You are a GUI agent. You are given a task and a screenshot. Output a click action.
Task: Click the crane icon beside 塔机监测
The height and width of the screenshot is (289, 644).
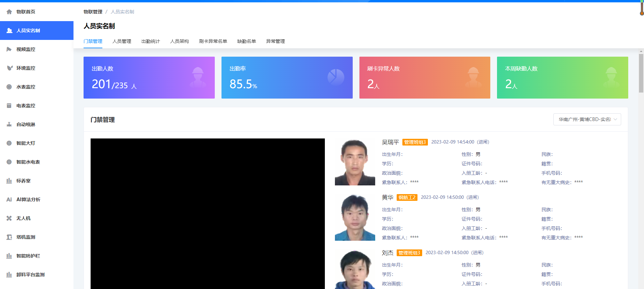[x=9, y=237]
